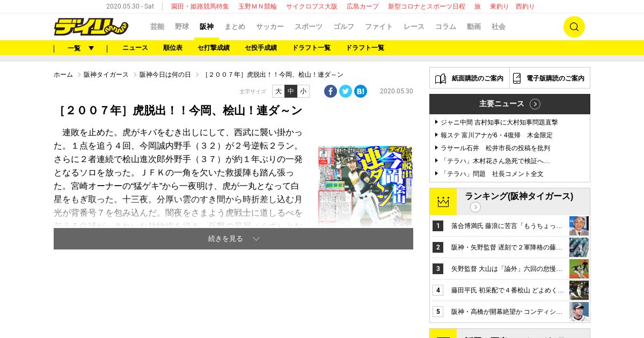Set font size to 中
The height and width of the screenshot is (338, 644).
pos(291,91)
